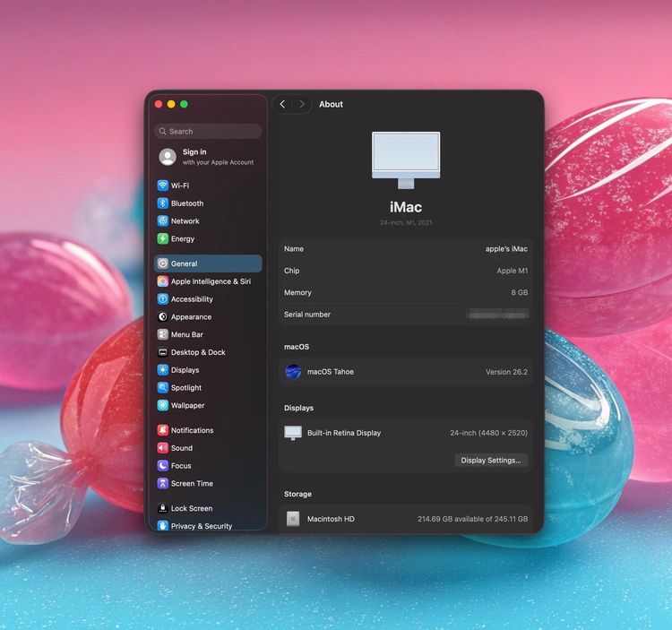The height and width of the screenshot is (630, 672).
Task: Click the computer name apple's iMac
Action: pyautogui.click(x=506, y=248)
